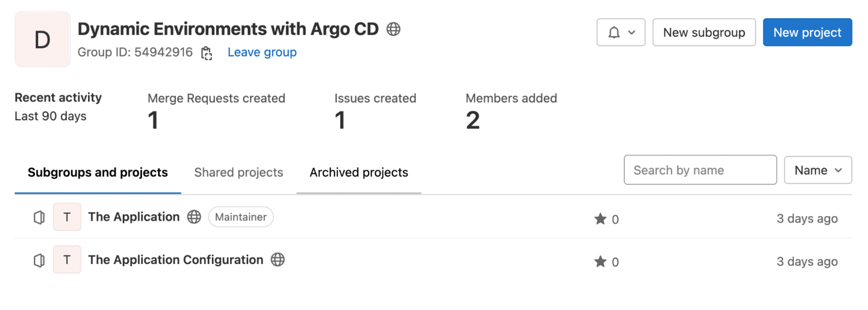Click the project icon left of The Application Configuration
This screenshot has height=310, width=868.
point(39,260)
